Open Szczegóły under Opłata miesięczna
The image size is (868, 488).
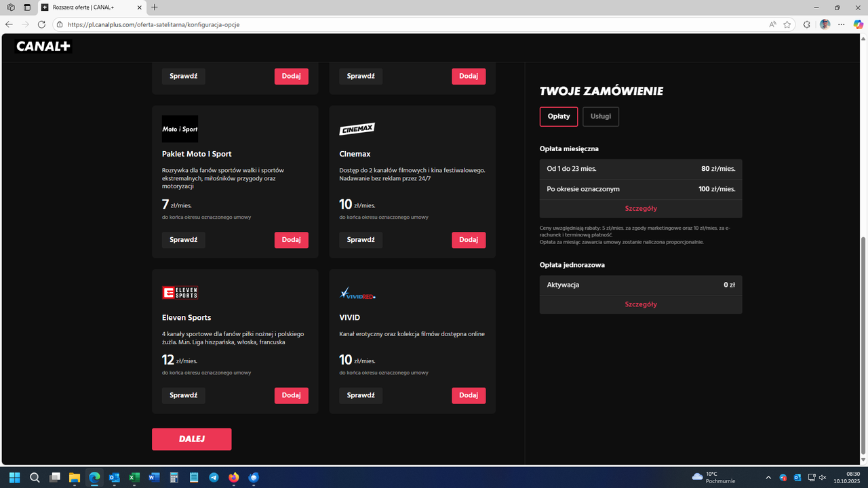(641, 209)
